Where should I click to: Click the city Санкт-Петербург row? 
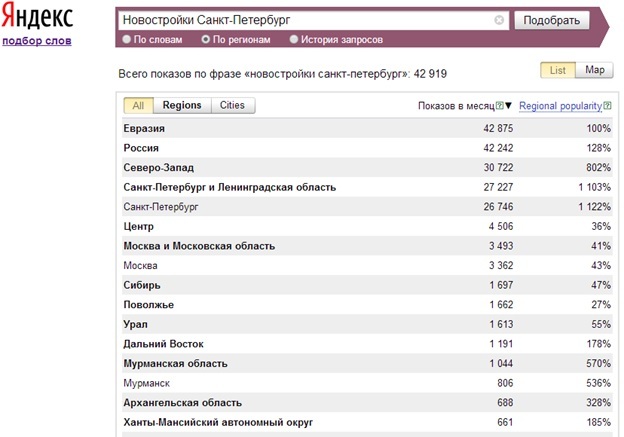click(x=367, y=207)
